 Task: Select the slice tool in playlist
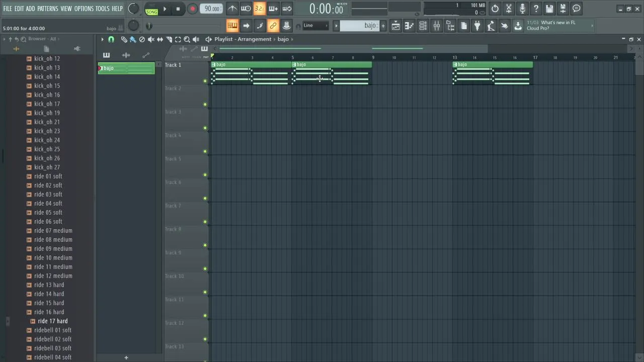pyautogui.click(x=169, y=39)
